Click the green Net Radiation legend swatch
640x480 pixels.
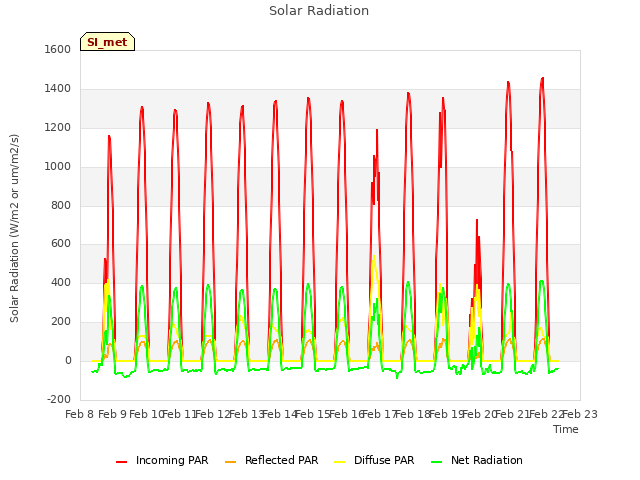(x=437, y=462)
